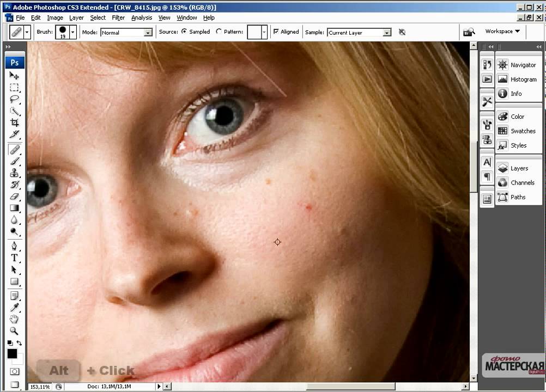Open the Image menu
Screen dimensions: 546x392
[55, 17]
